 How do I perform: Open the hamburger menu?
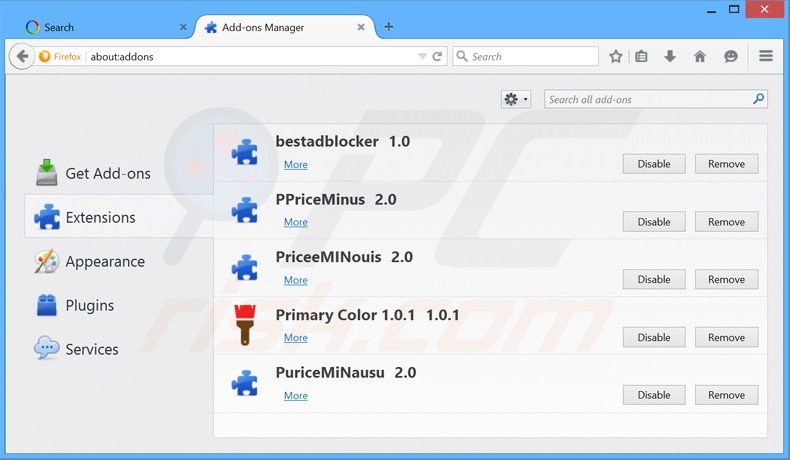(766, 56)
